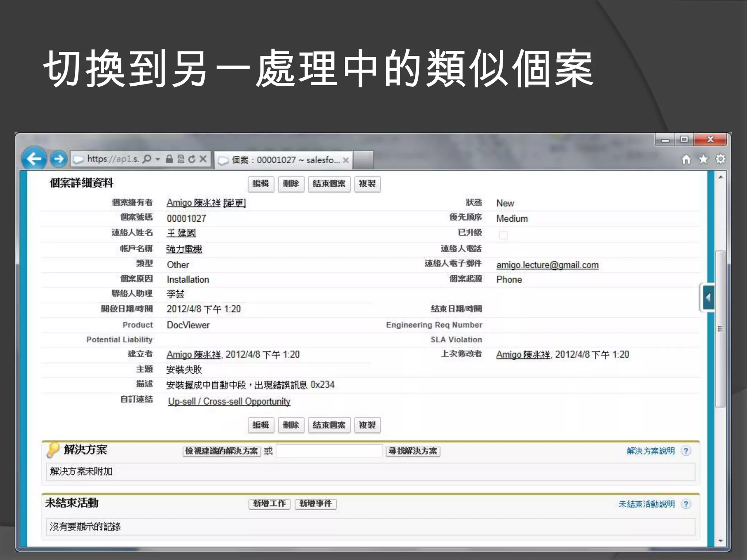Select case number 00001027 text

[x=186, y=218]
